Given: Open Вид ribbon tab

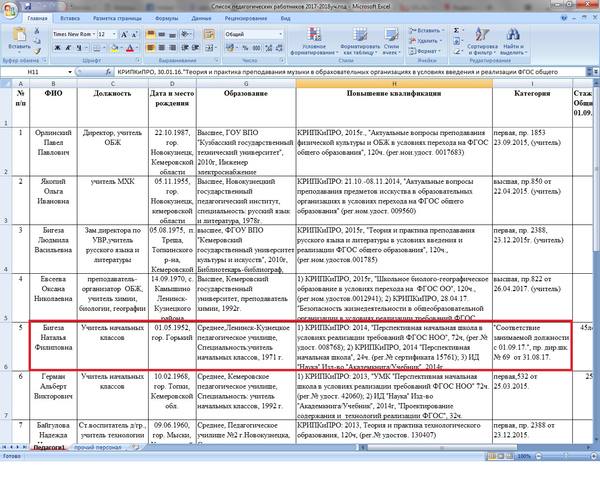Looking at the screenshot, I should pyautogui.click(x=285, y=18).
